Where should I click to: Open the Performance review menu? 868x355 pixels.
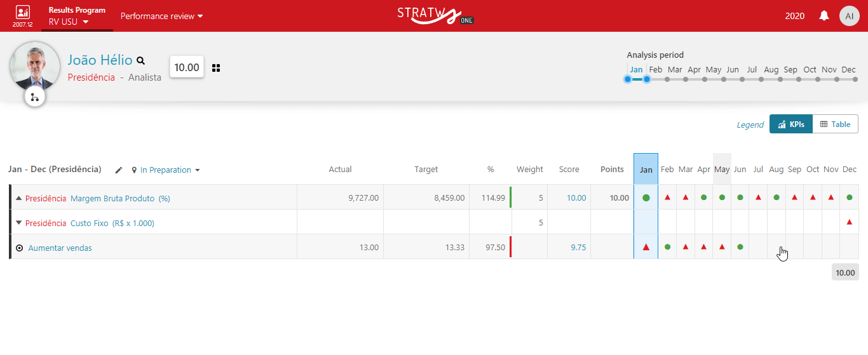[161, 16]
